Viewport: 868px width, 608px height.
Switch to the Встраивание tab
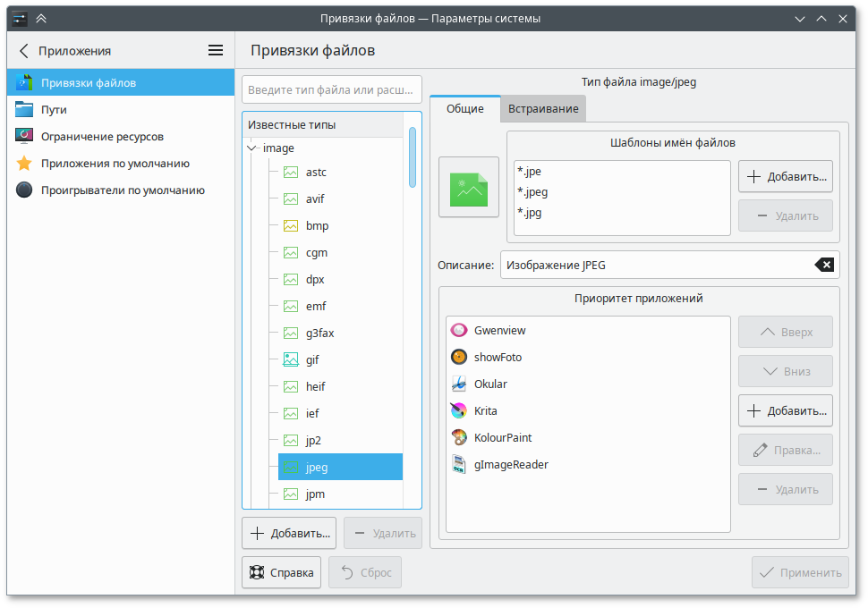[542, 109]
